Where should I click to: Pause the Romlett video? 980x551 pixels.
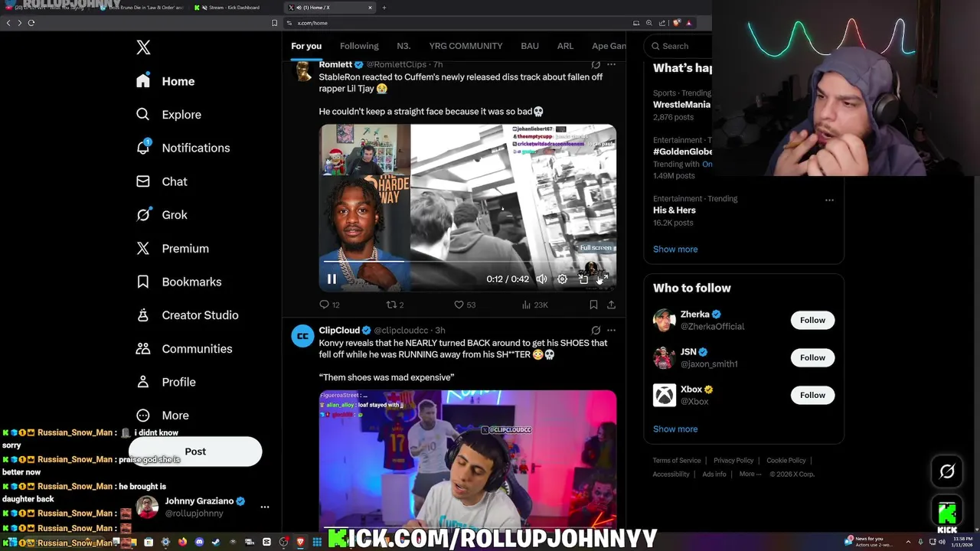click(x=332, y=279)
